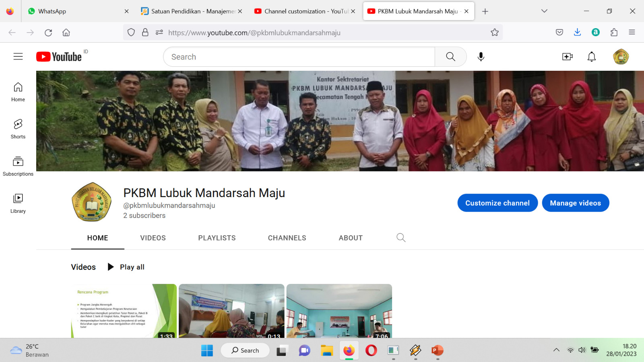Screen dimensions: 644x362
Task: Select the CHANNELS channel tab
Action: point(287,238)
